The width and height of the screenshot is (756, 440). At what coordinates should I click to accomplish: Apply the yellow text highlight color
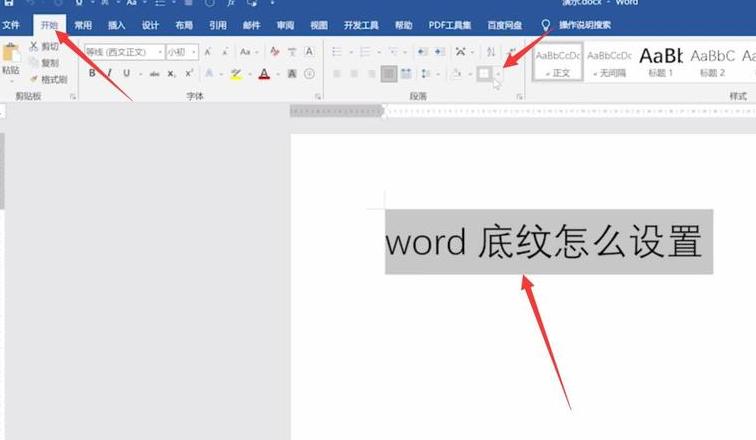pyautogui.click(x=236, y=74)
